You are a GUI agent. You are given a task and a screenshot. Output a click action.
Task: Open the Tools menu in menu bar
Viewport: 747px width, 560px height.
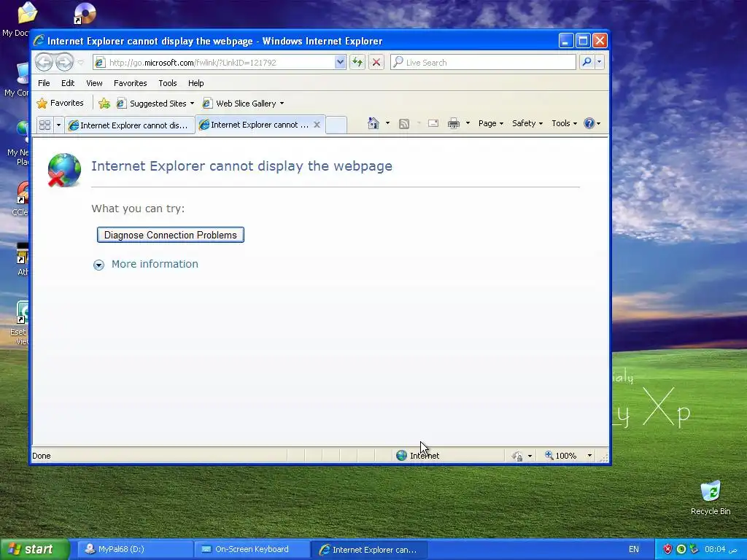click(168, 83)
